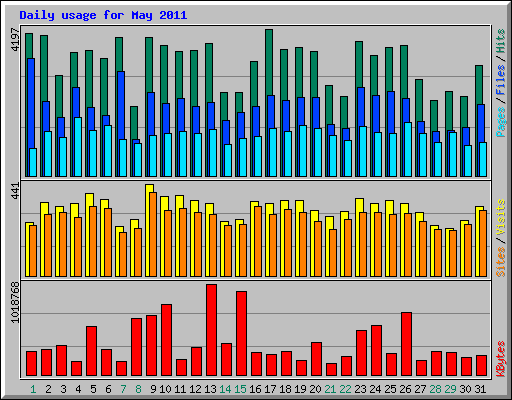Select day 13 on the x-axis
The height and width of the screenshot is (400, 512).
coord(210,389)
